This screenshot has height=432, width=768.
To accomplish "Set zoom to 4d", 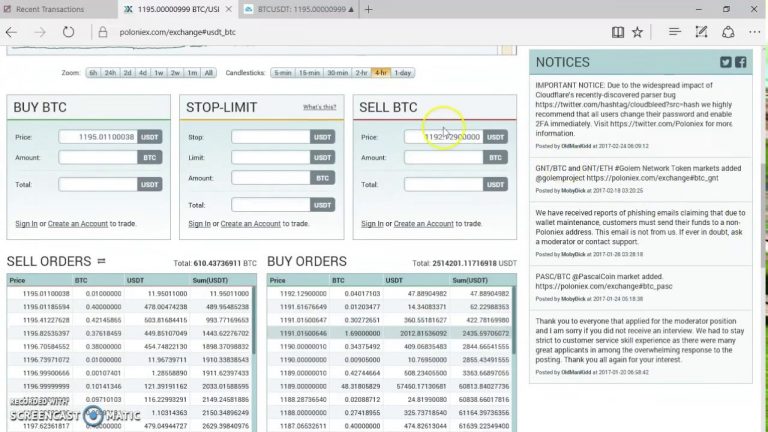I will coord(143,72).
